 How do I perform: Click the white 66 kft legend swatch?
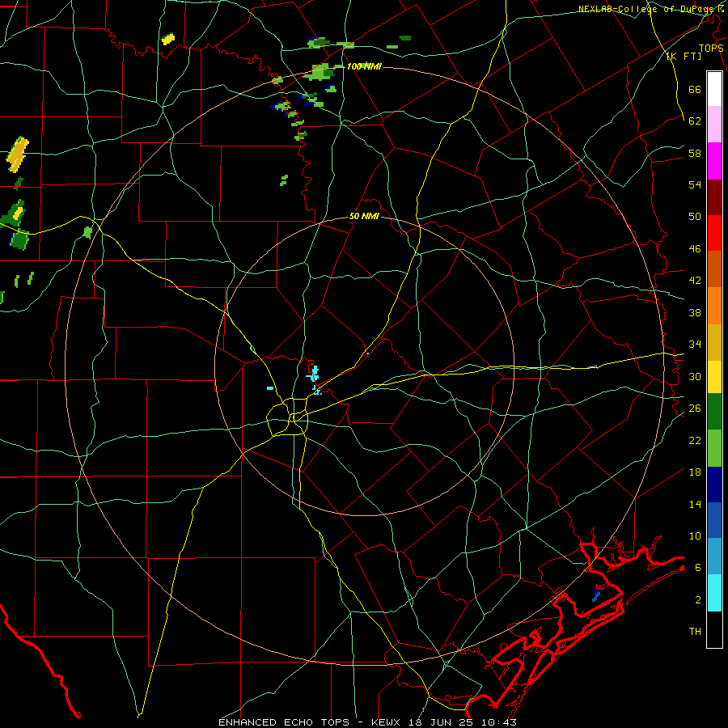pos(714,89)
